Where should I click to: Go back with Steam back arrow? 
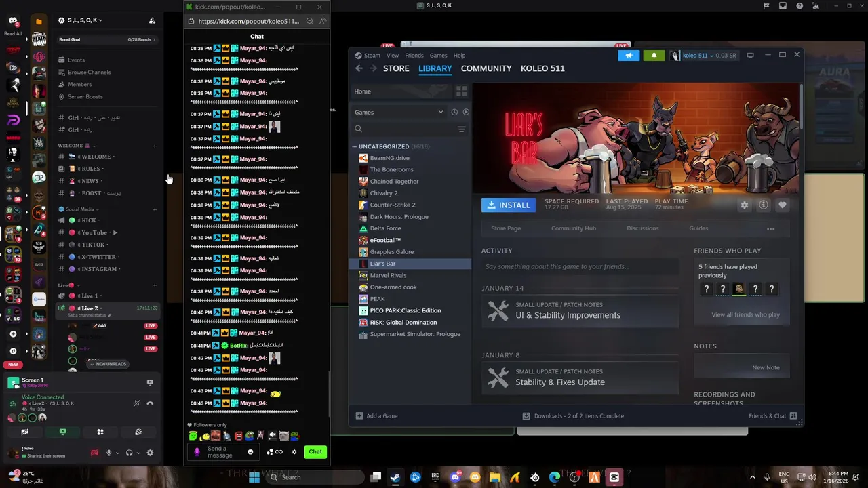coord(359,68)
